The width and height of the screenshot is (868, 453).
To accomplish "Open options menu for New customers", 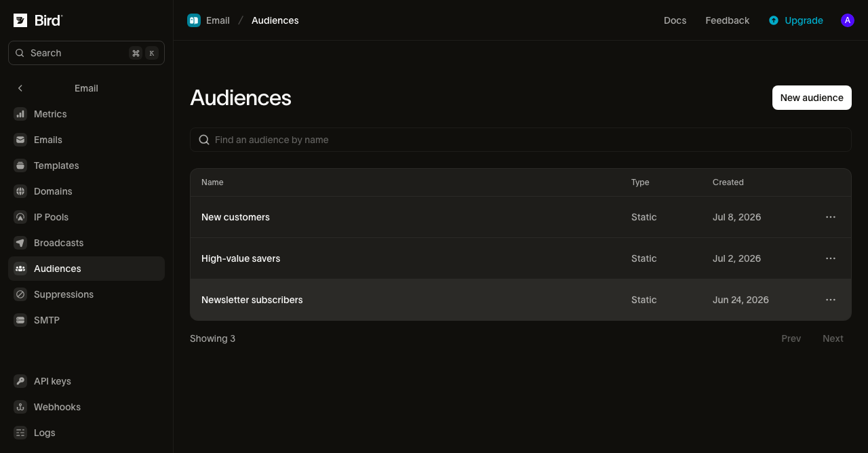I will 831,217.
